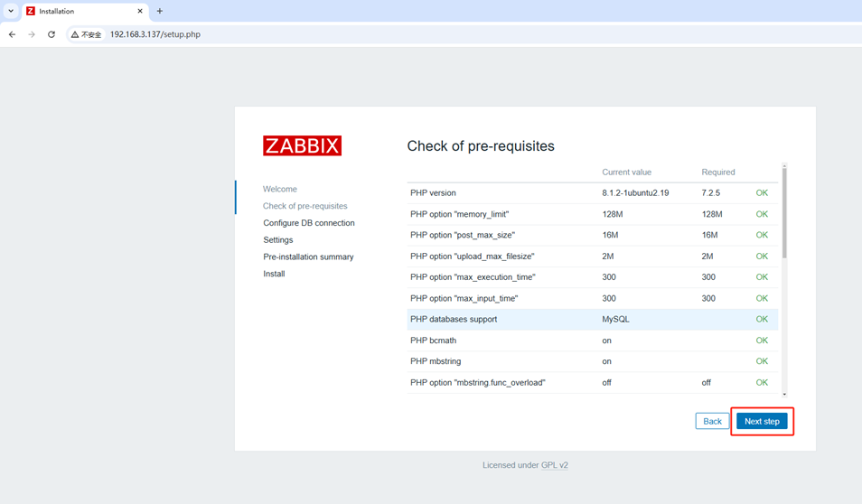Click the "PHP version" row label
This screenshot has height=504, width=862.
[x=433, y=193]
